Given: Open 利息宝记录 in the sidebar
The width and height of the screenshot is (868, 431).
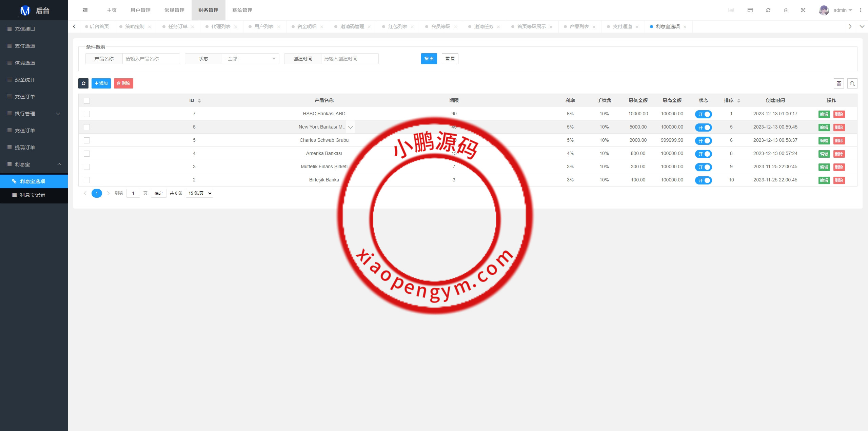Looking at the screenshot, I should pos(33,195).
